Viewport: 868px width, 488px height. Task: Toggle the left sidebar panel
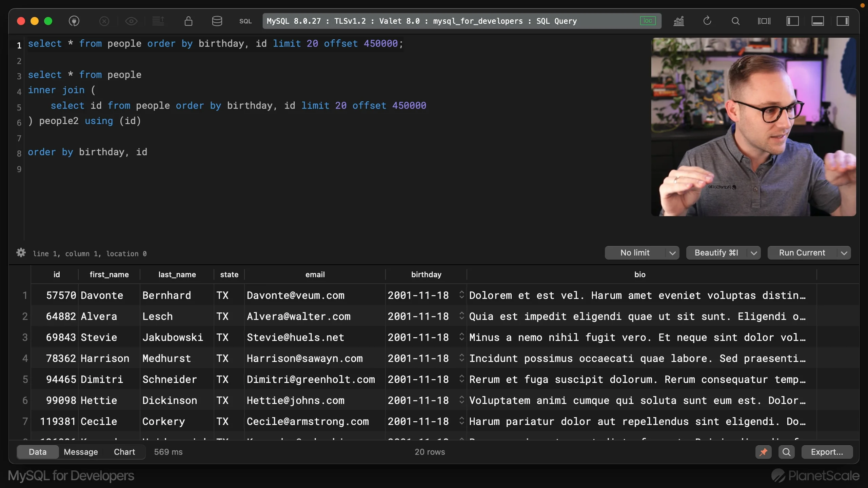point(793,21)
